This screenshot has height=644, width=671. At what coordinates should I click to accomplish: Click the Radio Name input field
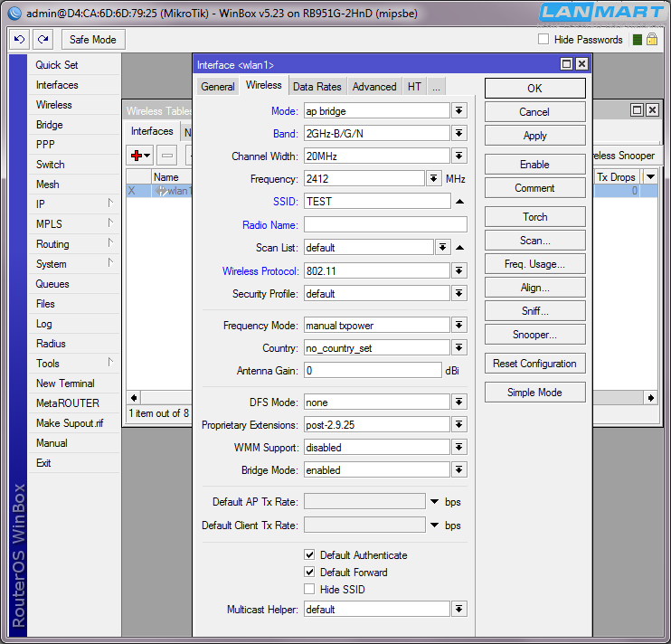click(x=385, y=224)
